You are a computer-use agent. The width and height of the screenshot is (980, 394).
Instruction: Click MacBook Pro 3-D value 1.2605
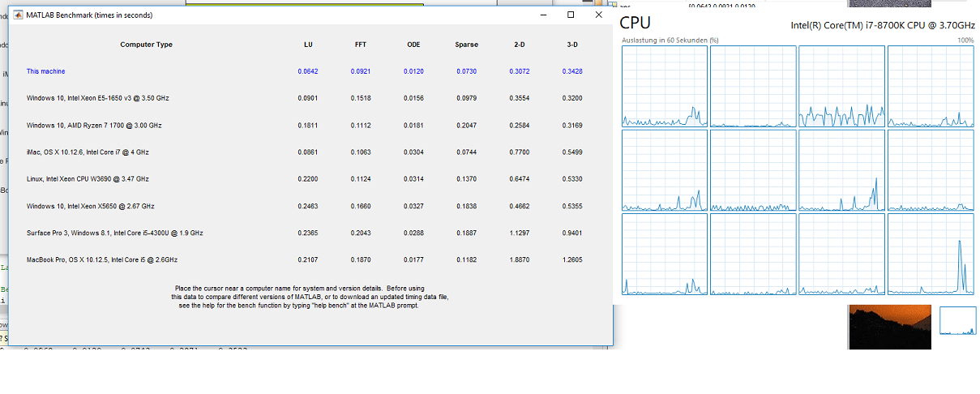[x=572, y=259]
